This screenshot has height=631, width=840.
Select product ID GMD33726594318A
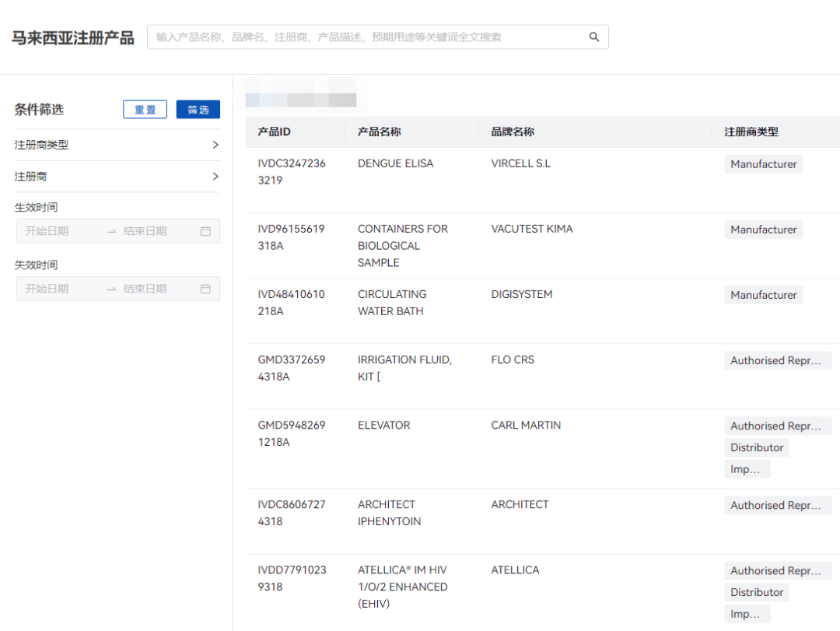(x=292, y=368)
